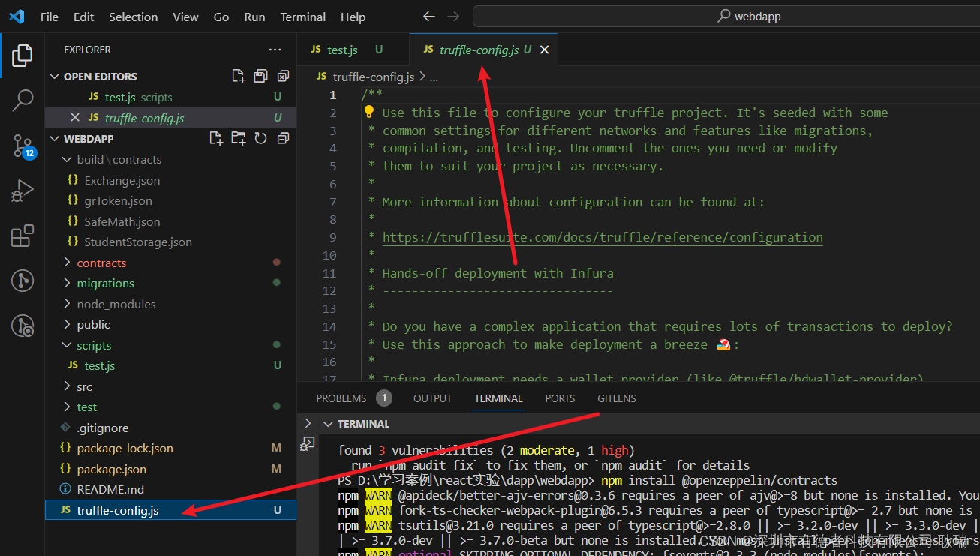Click the VS Code logo icon

point(17,16)
